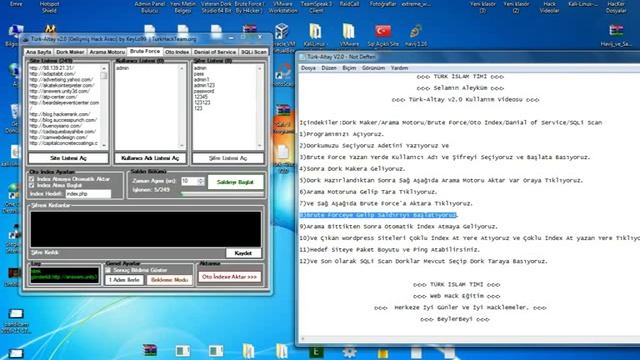Switch to the Ana Sayfa tab
640x360 pixels.
tap(39, 52)
